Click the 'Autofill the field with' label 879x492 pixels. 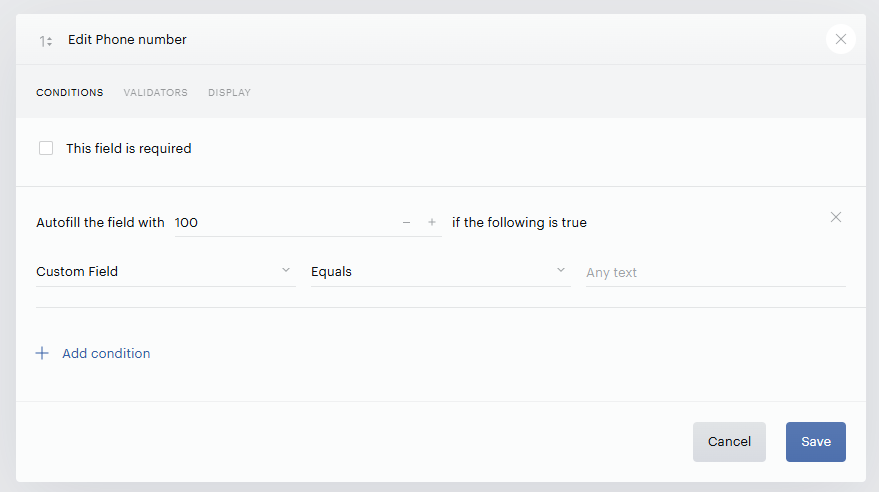[100, 222]
